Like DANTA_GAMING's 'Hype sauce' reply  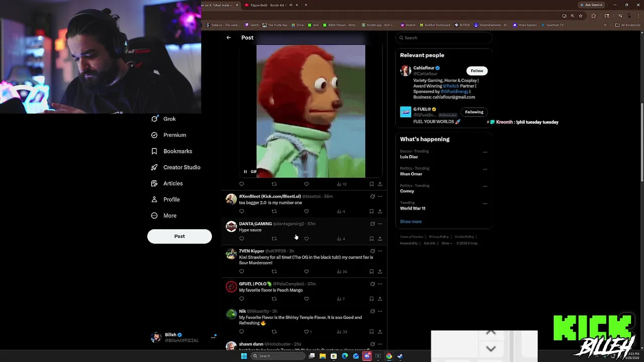[x=306, y=238]
